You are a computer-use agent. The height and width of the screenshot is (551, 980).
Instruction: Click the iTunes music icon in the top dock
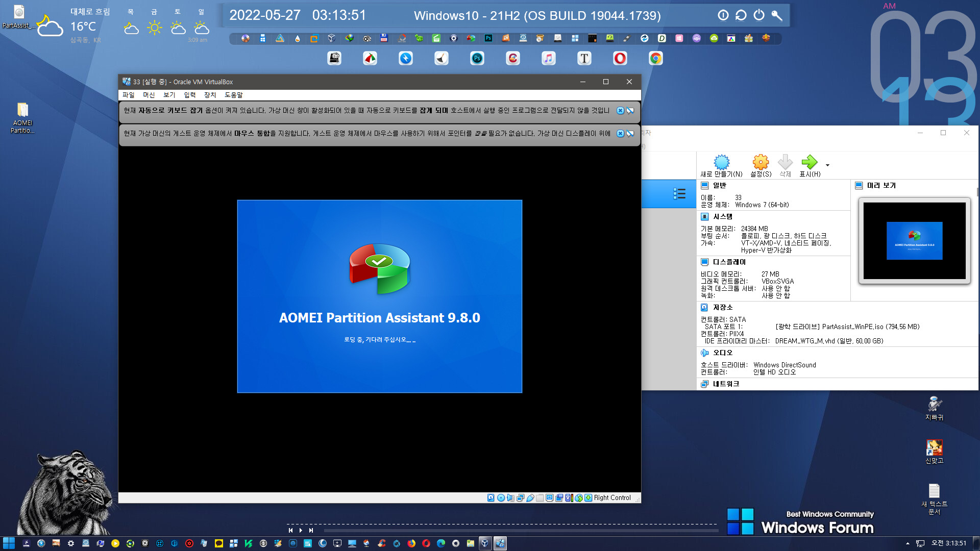click(548, 58)
